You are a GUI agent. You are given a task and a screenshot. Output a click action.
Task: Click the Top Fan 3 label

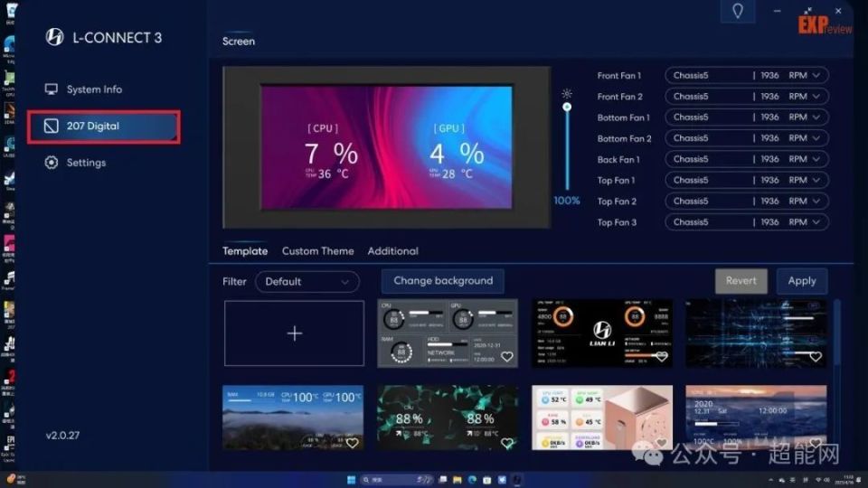[617, 222]
